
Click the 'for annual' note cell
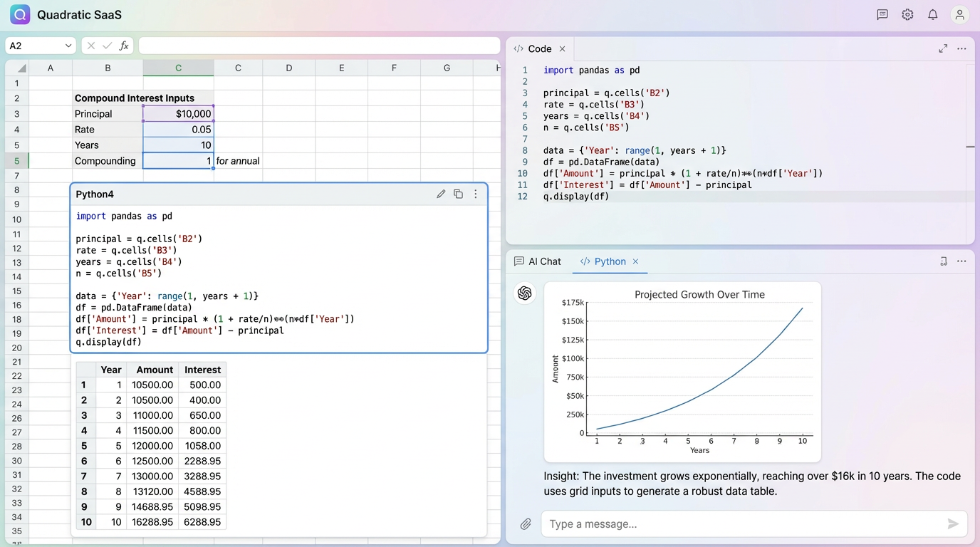[x=238, y=161]
